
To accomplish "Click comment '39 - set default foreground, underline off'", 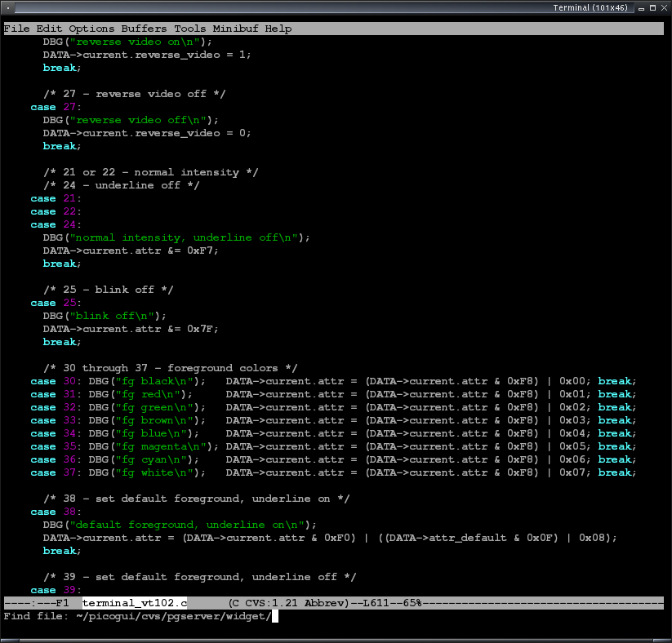I will [200, 577].
